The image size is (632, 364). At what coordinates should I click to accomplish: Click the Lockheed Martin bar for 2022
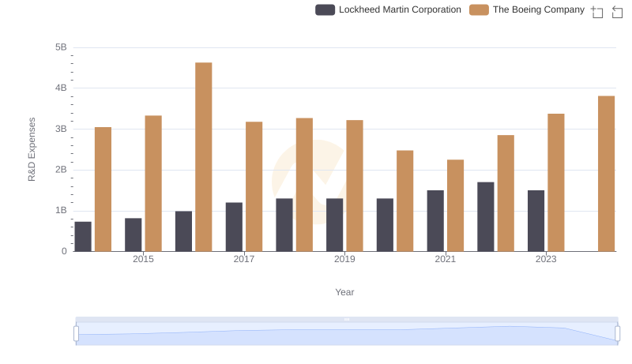(x=486, y=217)
